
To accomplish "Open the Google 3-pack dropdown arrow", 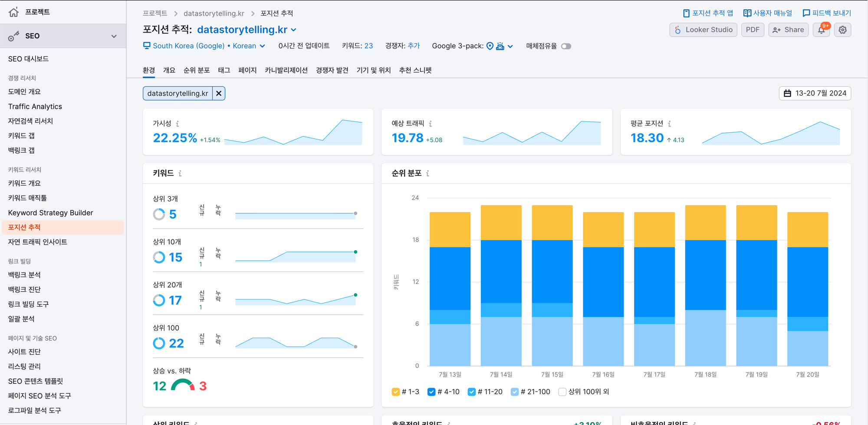I will (510, 46).
